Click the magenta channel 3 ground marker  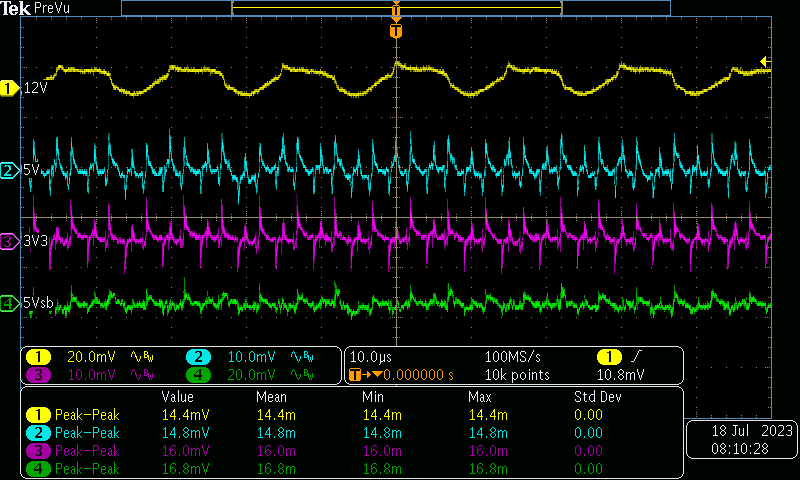(x=10, y=241)
